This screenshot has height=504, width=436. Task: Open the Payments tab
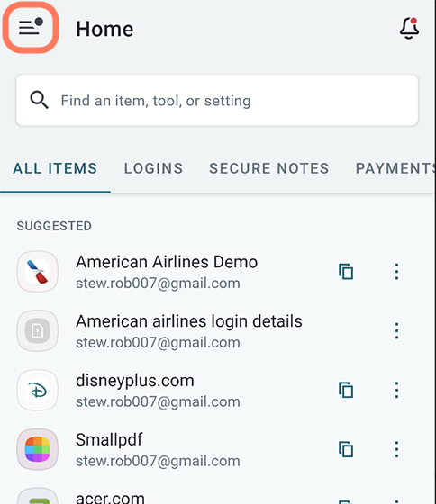tap(395, 168)
